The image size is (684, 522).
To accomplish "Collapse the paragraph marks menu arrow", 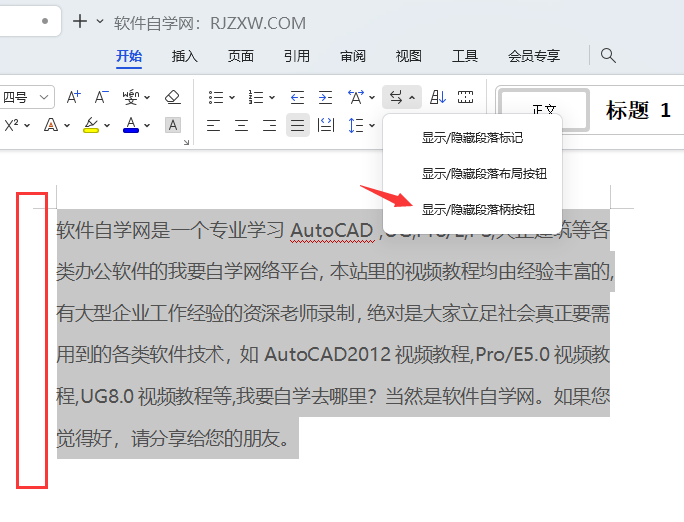I will pyautogui.click(x=412, y=97).
